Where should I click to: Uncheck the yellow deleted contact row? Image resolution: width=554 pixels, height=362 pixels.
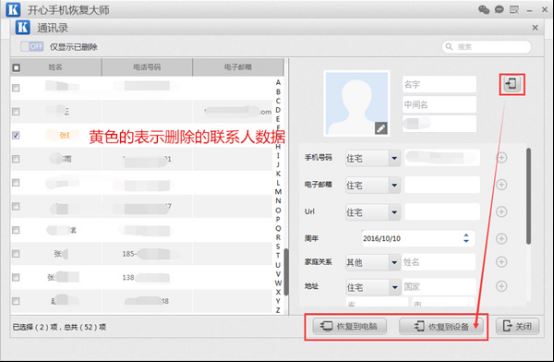point(16,135)
